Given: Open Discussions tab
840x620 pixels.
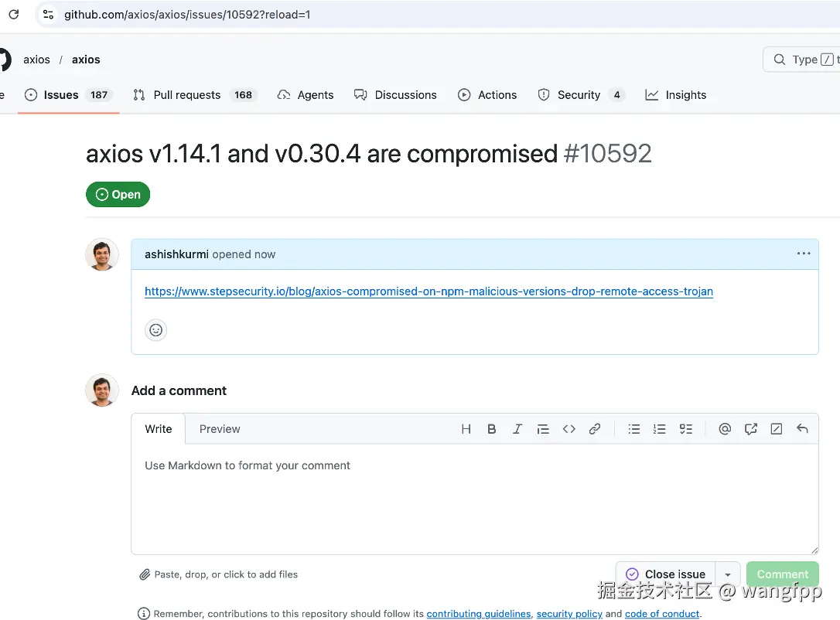Looking at the screenshot, I should tap(395, 95).
